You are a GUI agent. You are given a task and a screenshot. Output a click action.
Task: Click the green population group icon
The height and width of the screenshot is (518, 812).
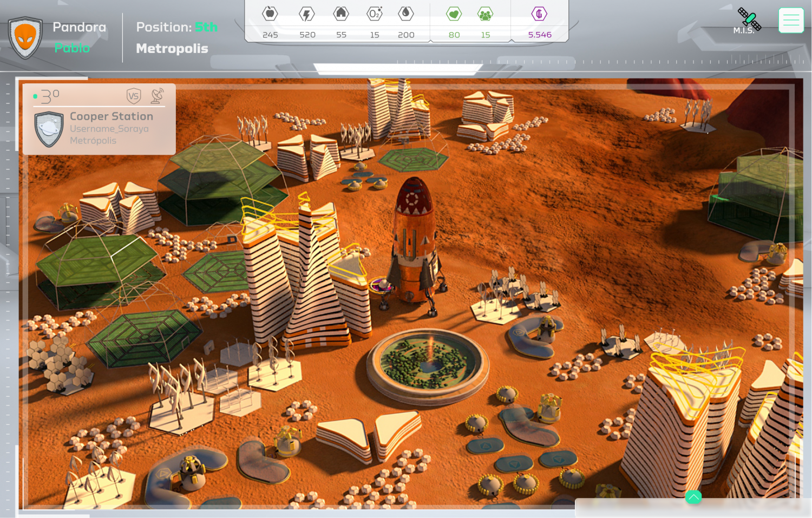pos(485,14)
